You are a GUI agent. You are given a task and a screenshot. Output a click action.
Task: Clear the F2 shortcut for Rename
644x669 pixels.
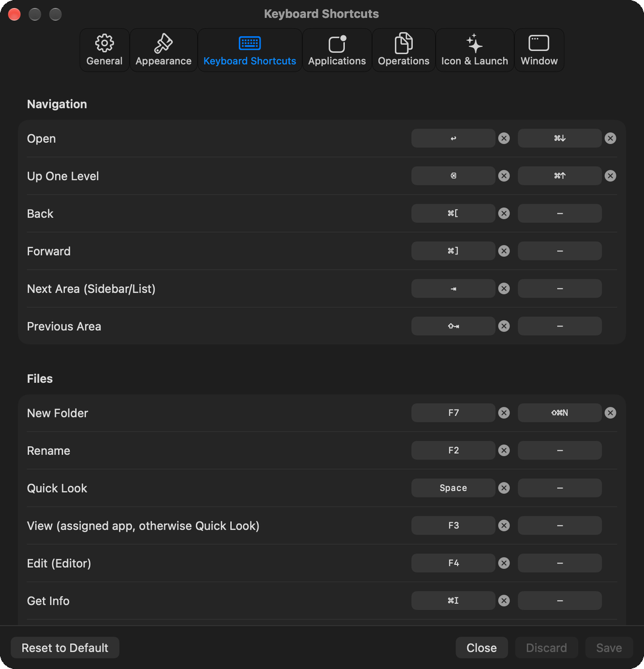504,450
